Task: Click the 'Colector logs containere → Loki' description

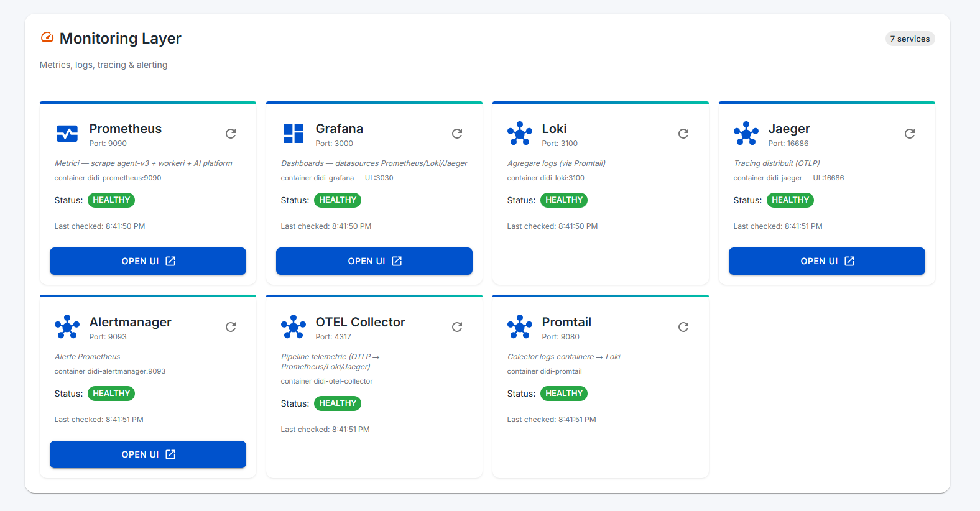Action: [564, 357]
